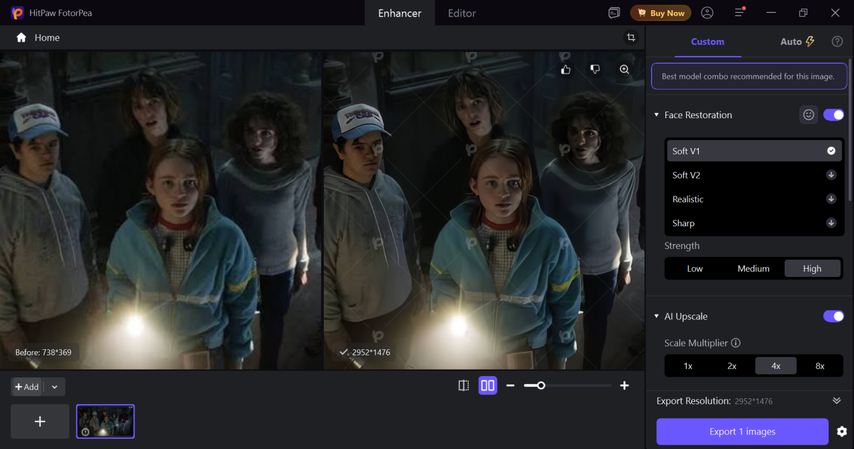Zoom out with the minus icon

[510, 386]
